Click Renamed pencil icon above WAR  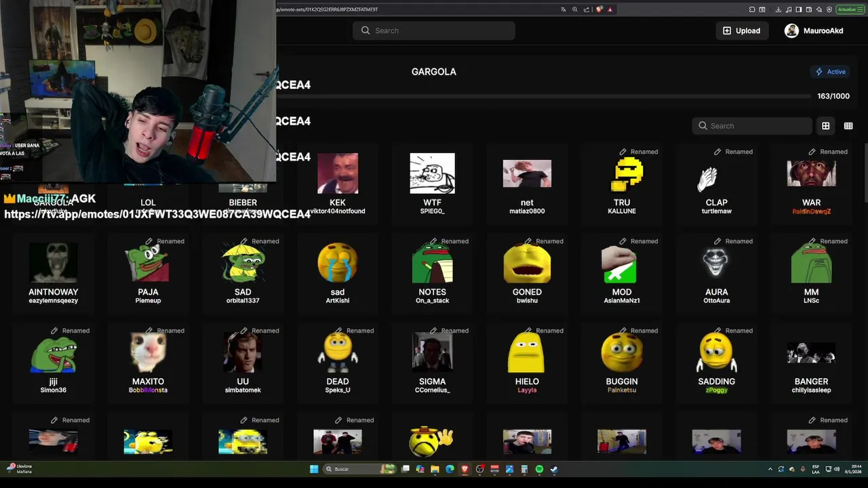coord(812,152)
